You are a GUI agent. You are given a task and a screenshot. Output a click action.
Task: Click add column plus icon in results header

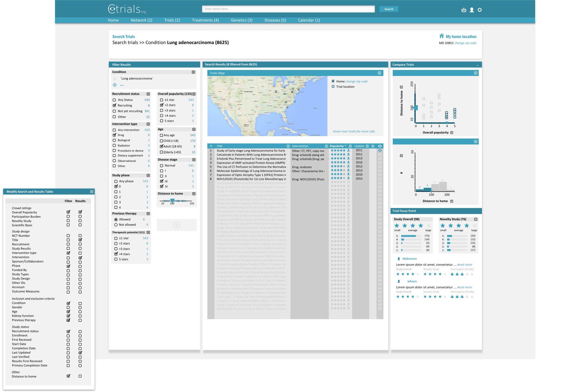coord(373,146)
